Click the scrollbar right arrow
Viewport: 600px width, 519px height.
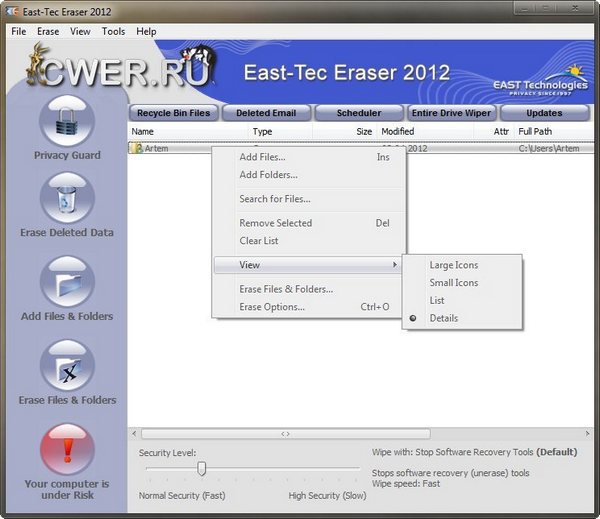coord(587,434)
